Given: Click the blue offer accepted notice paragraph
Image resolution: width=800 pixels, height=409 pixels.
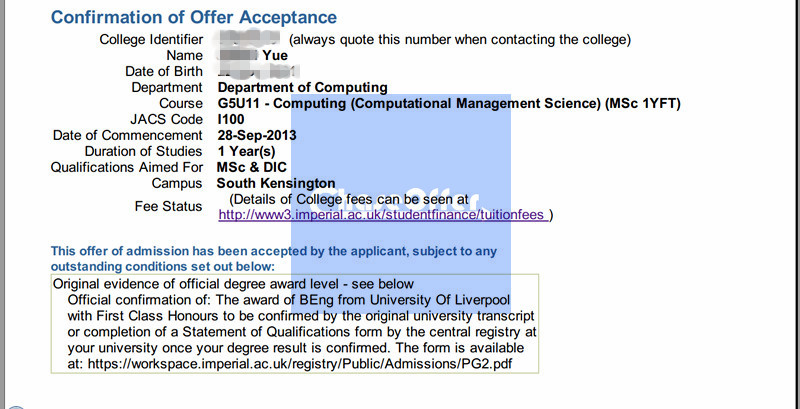Looking at the screenshot, I should [x=273, y=259].
